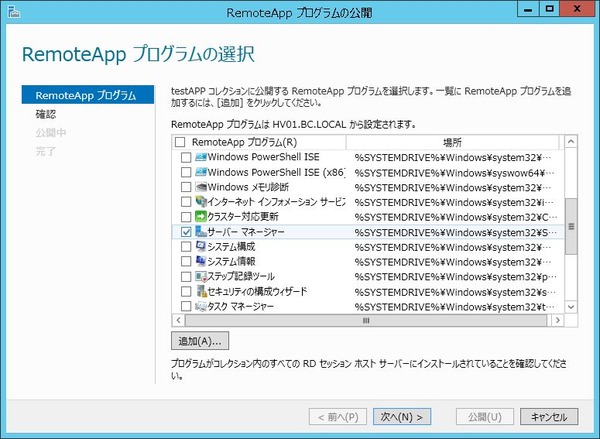Click the キャンセル button
Viewport: 600px width, 439px height.
click(549, 417)
